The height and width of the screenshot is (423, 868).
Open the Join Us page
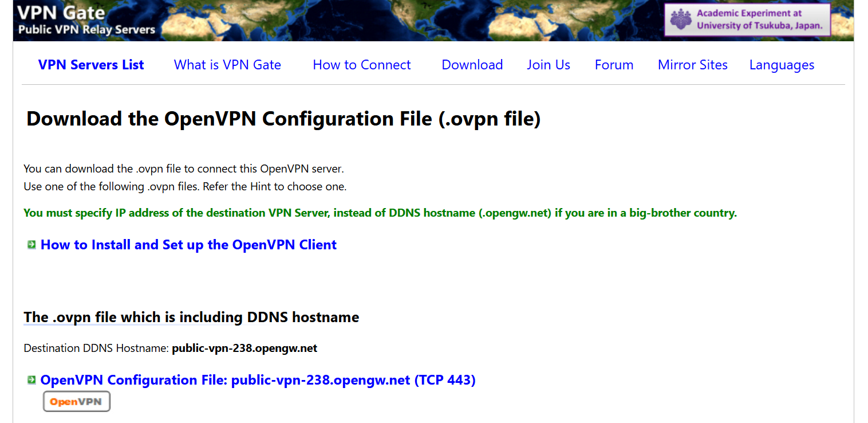pyautogui.click(x=548, y=65)
